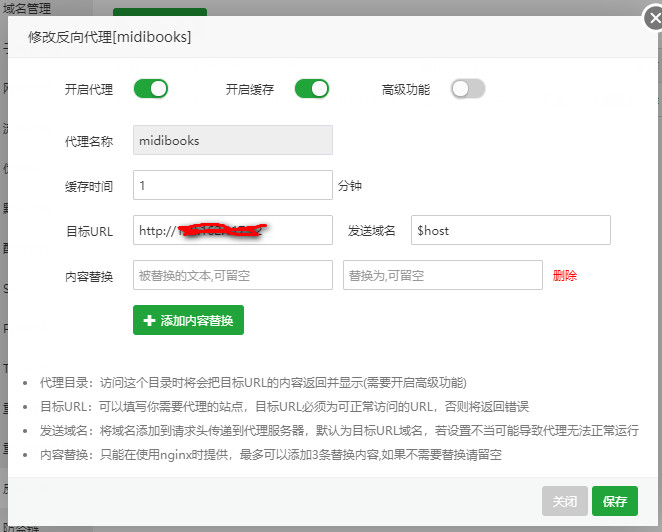This screenshot has height=532, width=662.
Task: Enable the 高级功能 advanced features toggle
Action: [x=467, y=89]
